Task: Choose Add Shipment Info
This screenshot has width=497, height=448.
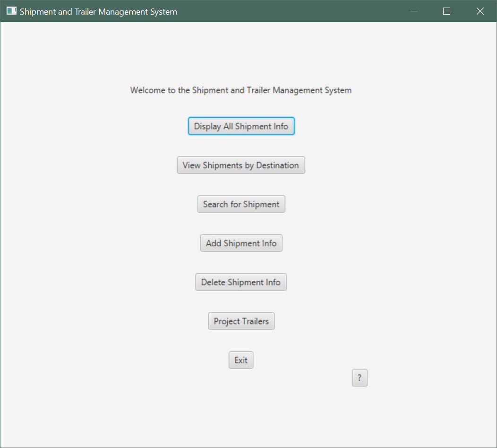Action: pyautogui.click(x=241, y=243)
